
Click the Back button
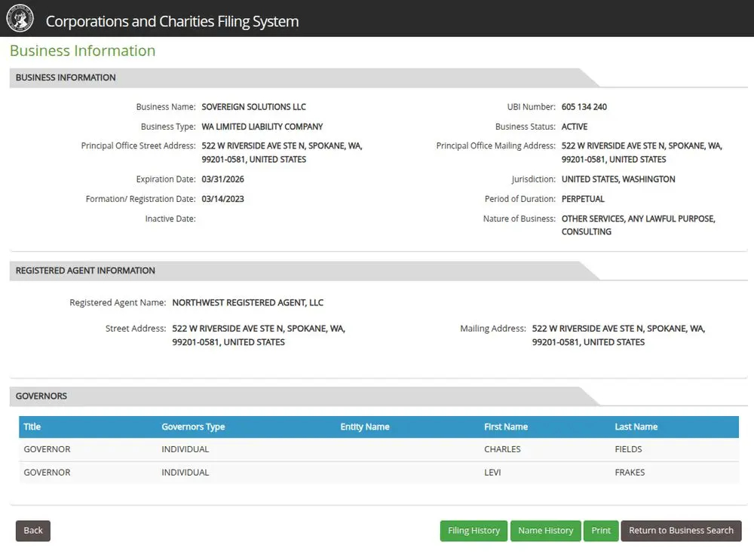coord(32,531)
